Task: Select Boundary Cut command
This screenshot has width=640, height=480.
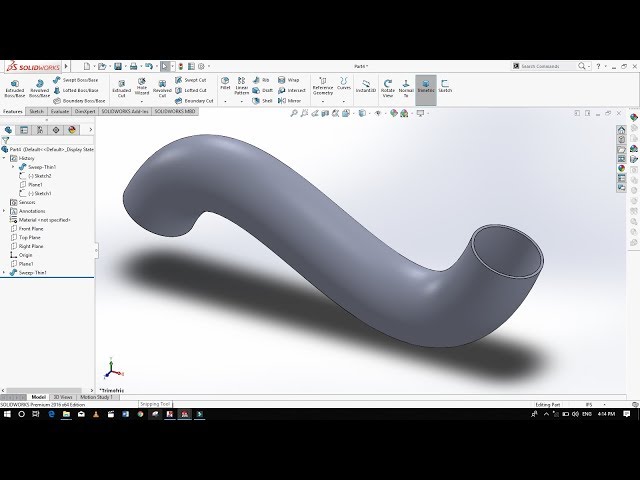Action: click(194, 100)
